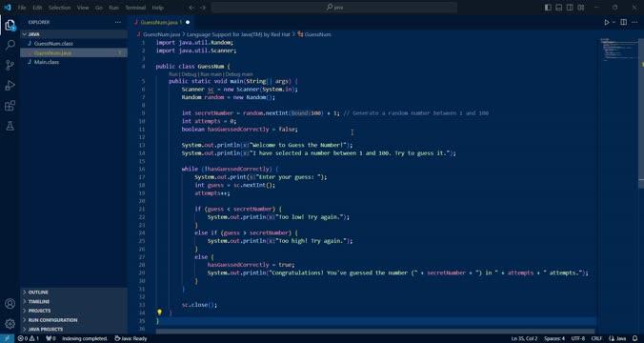Open the Extensions view

(10, 106)
